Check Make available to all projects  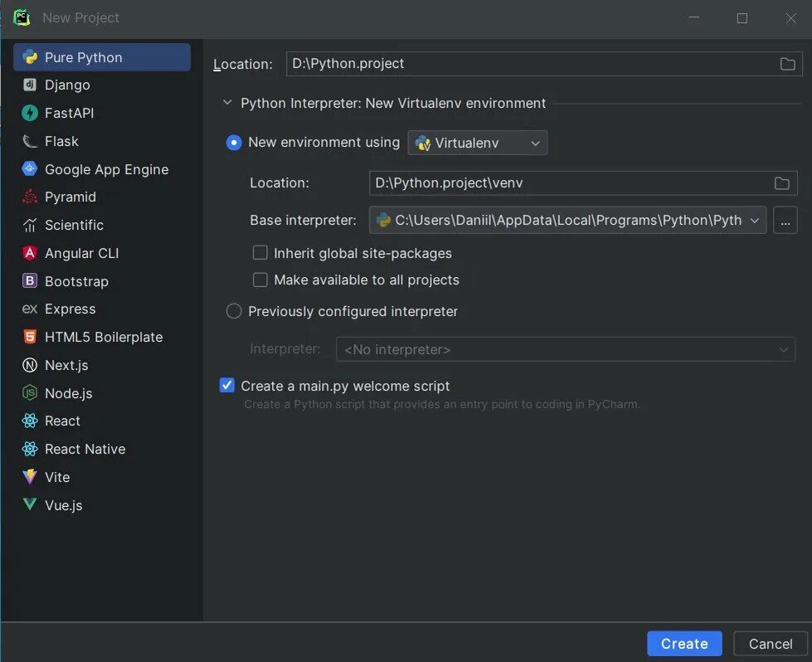pyautogui.click(x=260, y=280)
